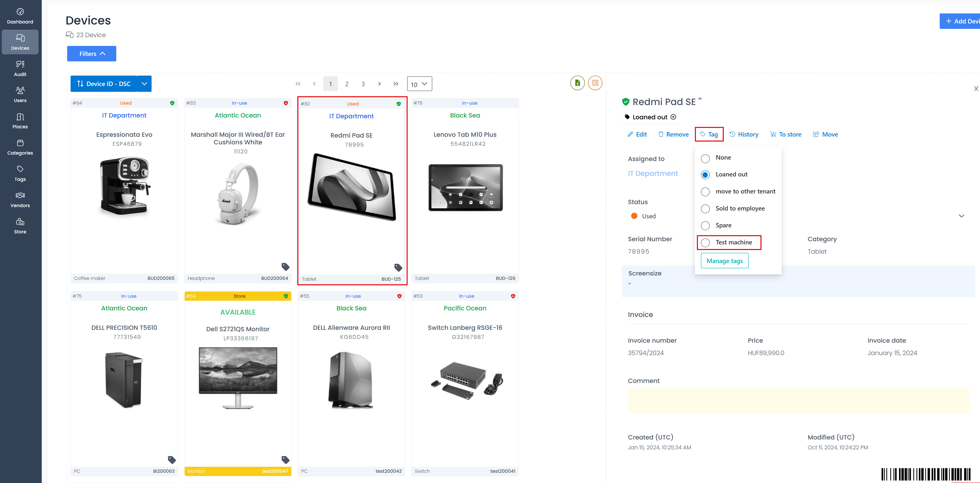The image size is (980, 483).
Task: Jump to last page of devices
Action: point(396,84)
